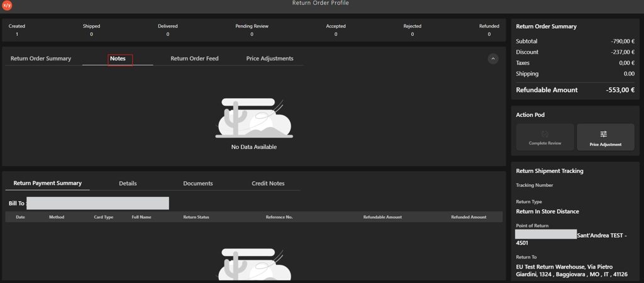Click the Taxes value 0,00 €
Screen dimensions: 644x283
click(626, 63)
